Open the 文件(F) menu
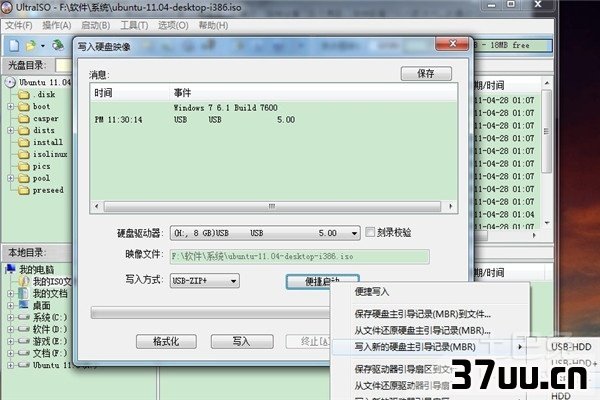 [x=18, y=26]
